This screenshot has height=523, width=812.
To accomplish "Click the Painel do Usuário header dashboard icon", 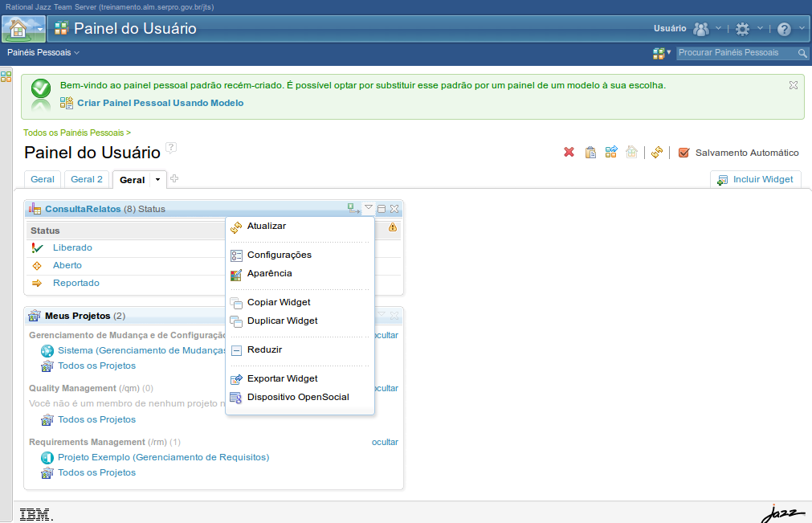I will click(x=61, y=28).
